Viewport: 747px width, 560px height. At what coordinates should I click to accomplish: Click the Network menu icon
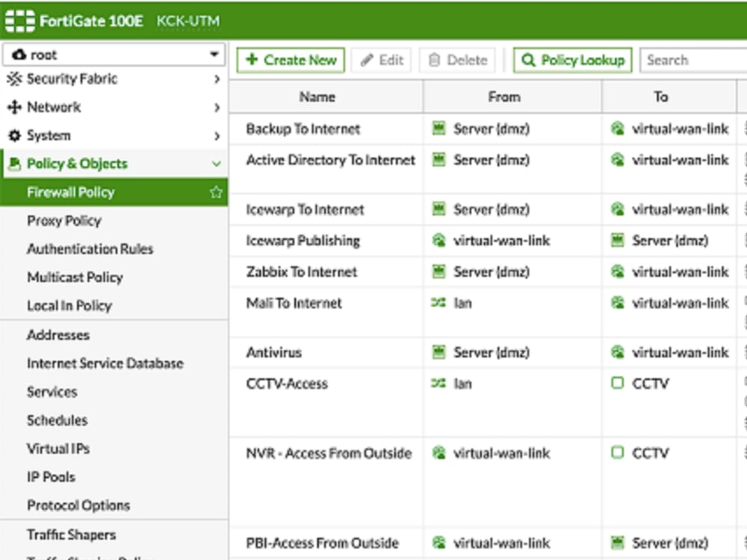pyautogui.click(x=14, y=107)
